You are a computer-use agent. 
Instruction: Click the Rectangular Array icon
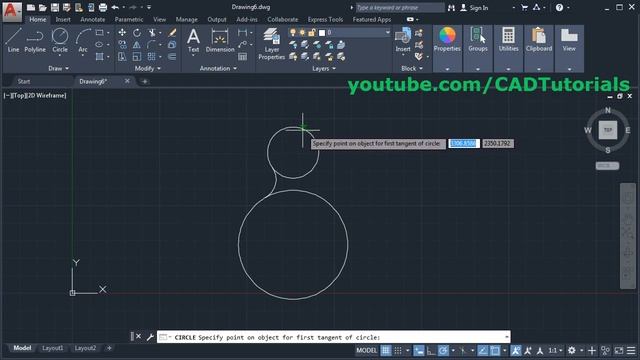(152, 57)
